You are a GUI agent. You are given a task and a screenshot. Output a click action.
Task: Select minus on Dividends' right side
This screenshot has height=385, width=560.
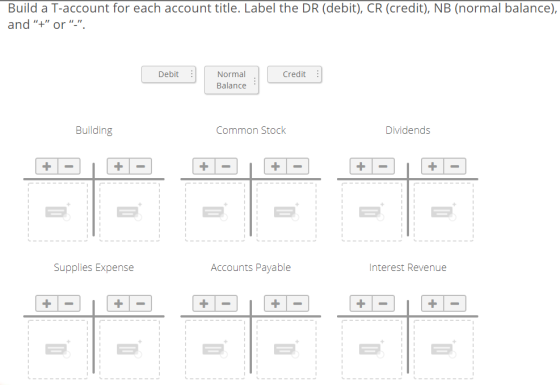455,166
